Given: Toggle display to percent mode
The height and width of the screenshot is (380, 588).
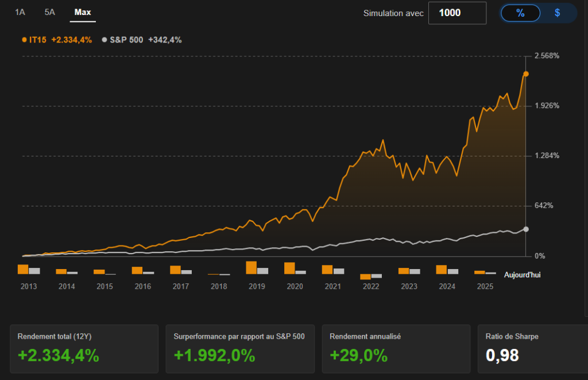Looking at the screenshot, I should 520,13.
